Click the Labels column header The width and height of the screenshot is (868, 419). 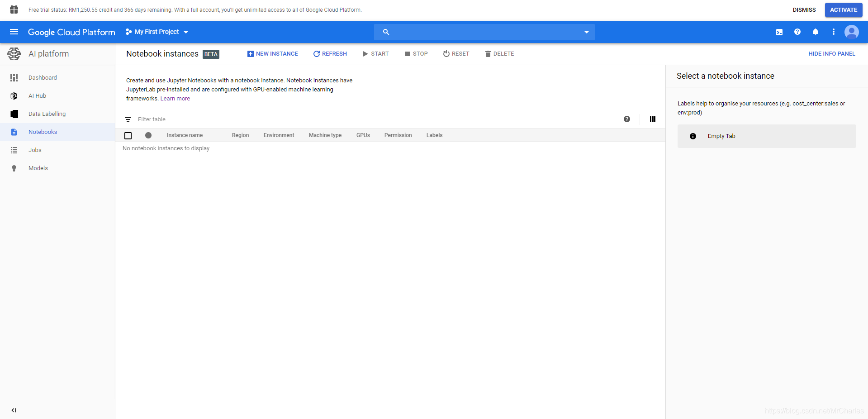tap(434, 135)
